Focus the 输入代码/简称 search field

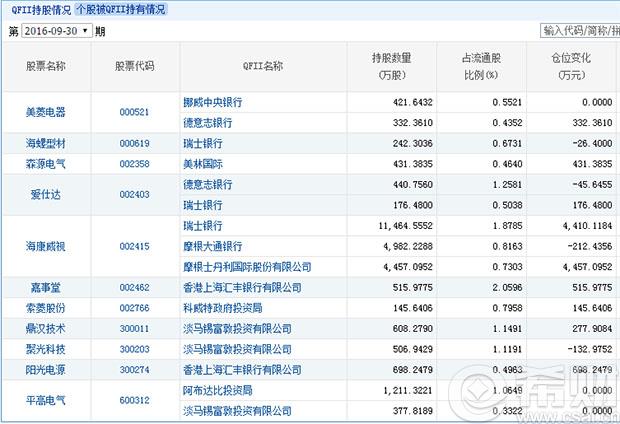click(580, 30)
